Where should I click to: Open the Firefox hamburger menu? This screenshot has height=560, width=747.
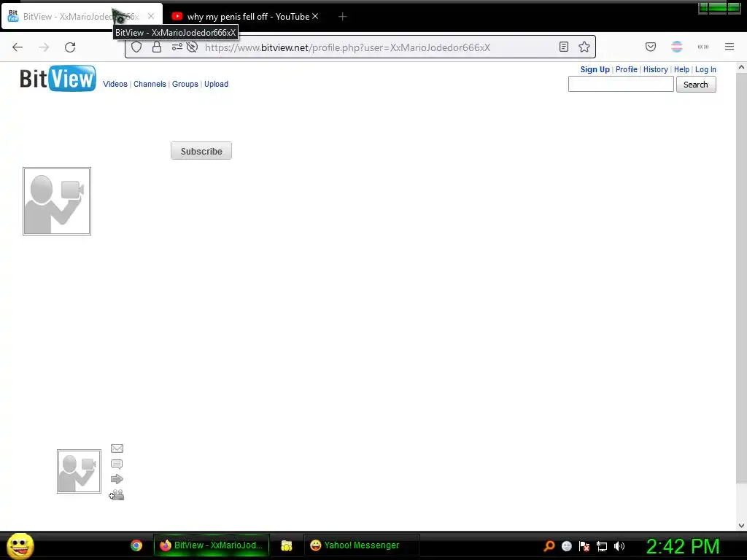coord(729,47)
